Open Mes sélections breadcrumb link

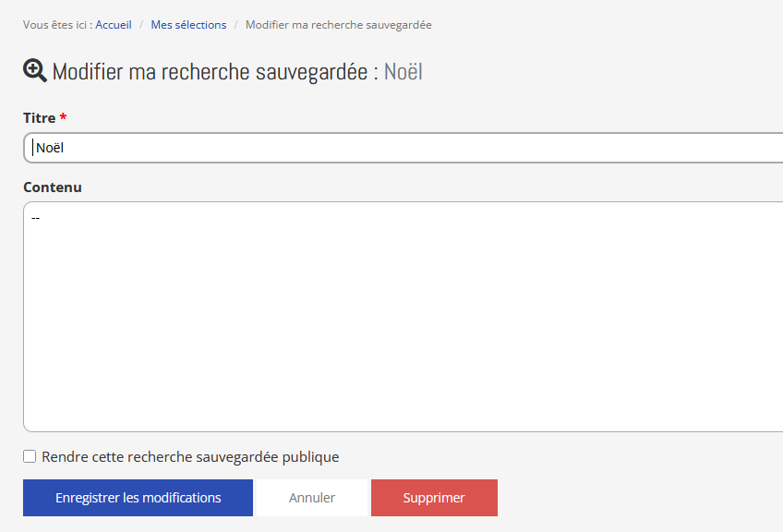[x=188, y=25]
